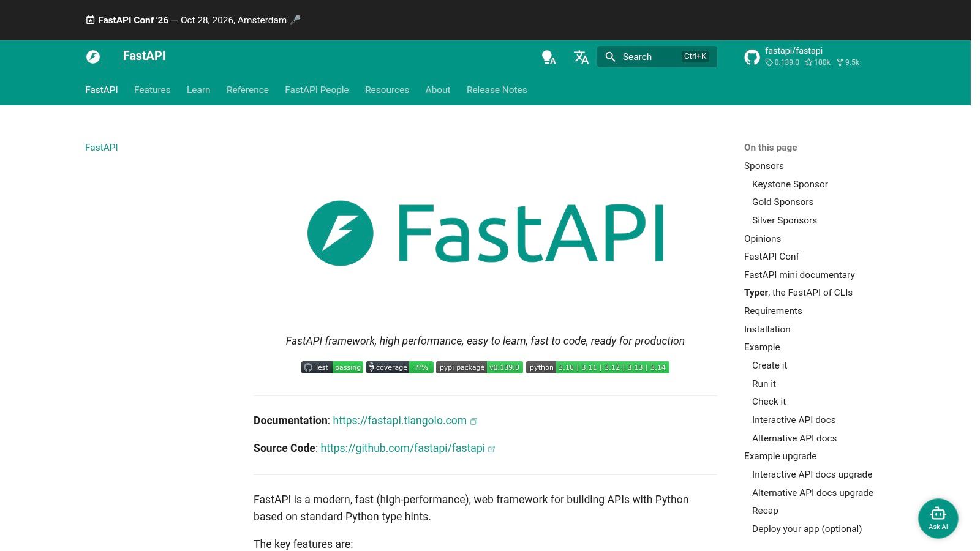Click the FastAPI lightning logo in header
Screen dimensions: 980x551
93,57
